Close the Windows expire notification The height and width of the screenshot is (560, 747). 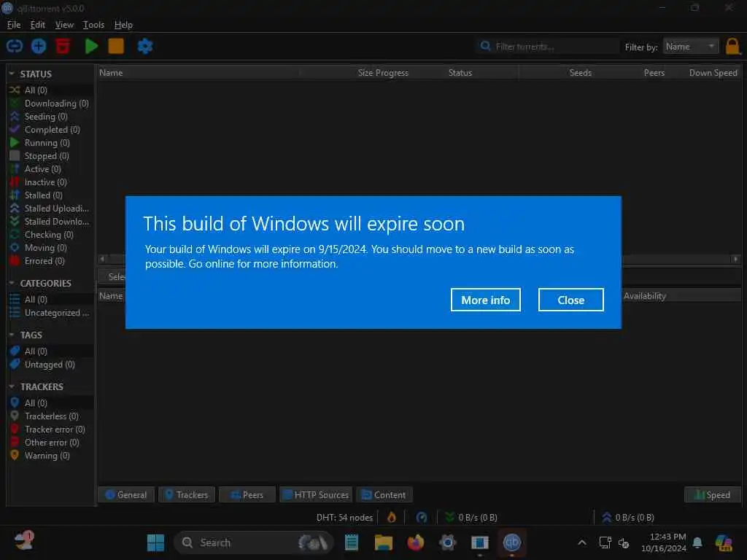click(570, 300)
